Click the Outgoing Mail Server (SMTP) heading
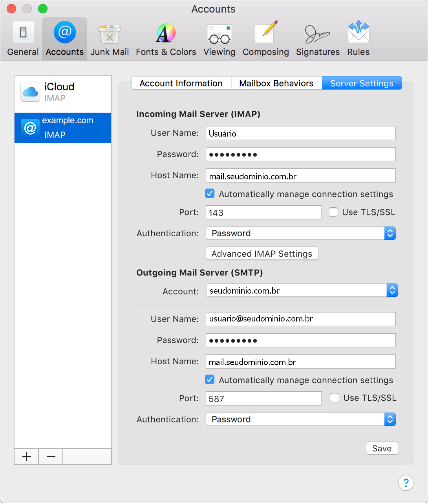 (199, 272)
